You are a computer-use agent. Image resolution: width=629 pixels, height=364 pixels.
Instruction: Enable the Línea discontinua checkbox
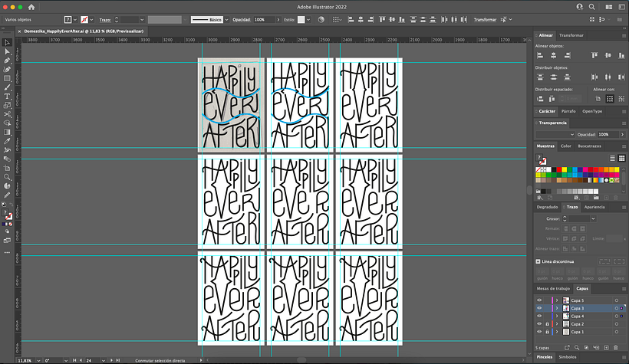click(538, 261)
